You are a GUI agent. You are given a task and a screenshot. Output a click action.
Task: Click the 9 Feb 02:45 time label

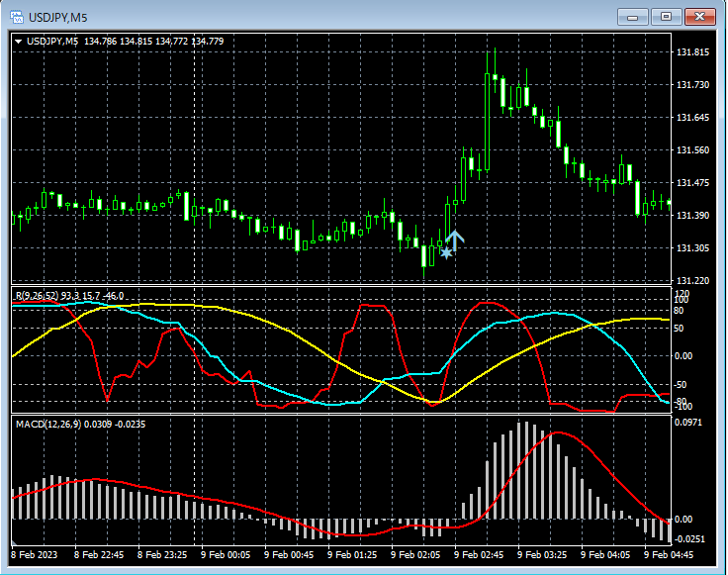pos(479,555)
